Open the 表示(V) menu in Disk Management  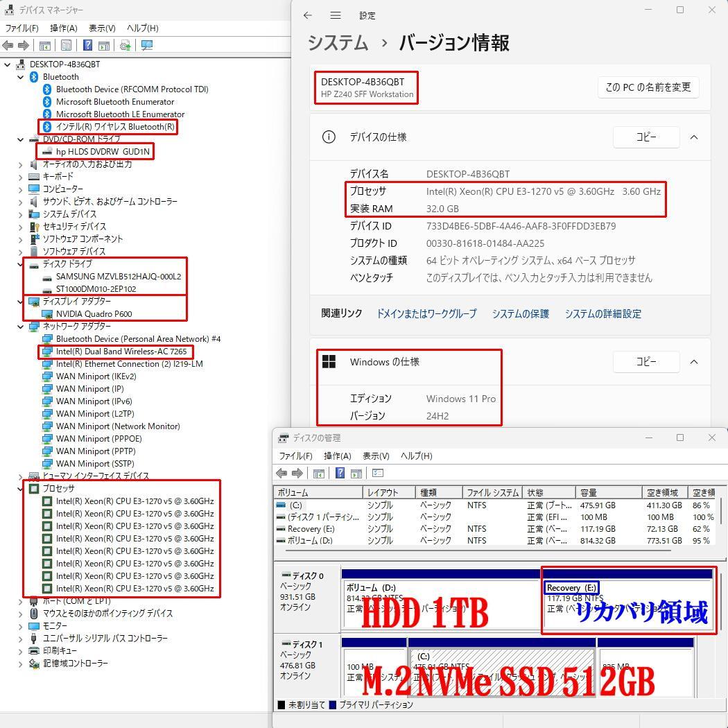(x=376, y=456)
